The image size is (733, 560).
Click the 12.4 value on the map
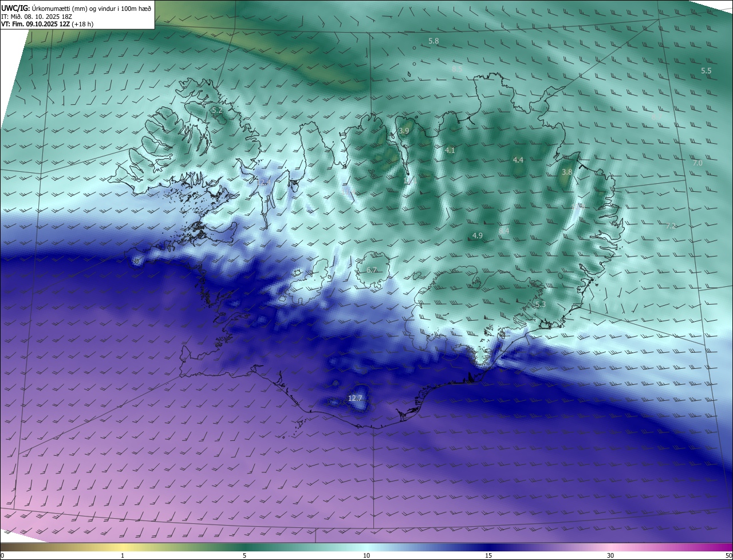[x=263, y=182]
